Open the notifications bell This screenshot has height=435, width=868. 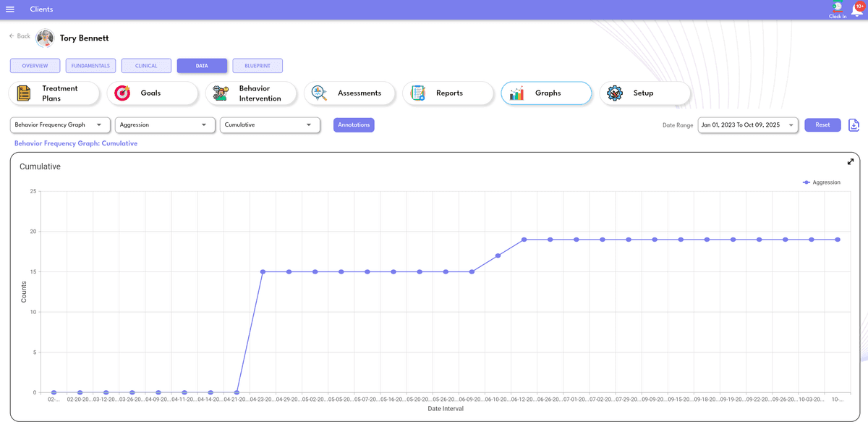[856, 9]
